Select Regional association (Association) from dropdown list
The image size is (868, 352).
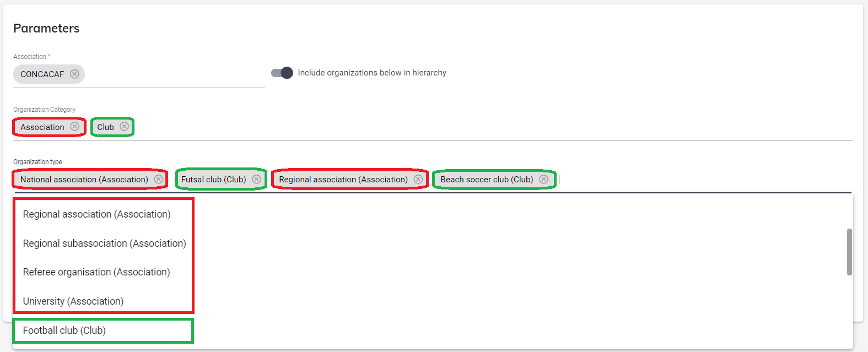pyautogui.click(x=97, y=214)
